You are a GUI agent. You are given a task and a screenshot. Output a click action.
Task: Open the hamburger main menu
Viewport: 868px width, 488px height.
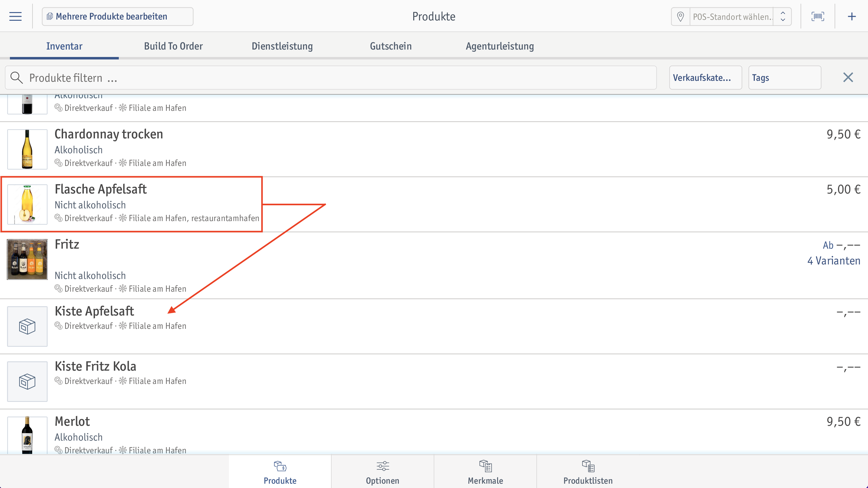click(15, 16)
